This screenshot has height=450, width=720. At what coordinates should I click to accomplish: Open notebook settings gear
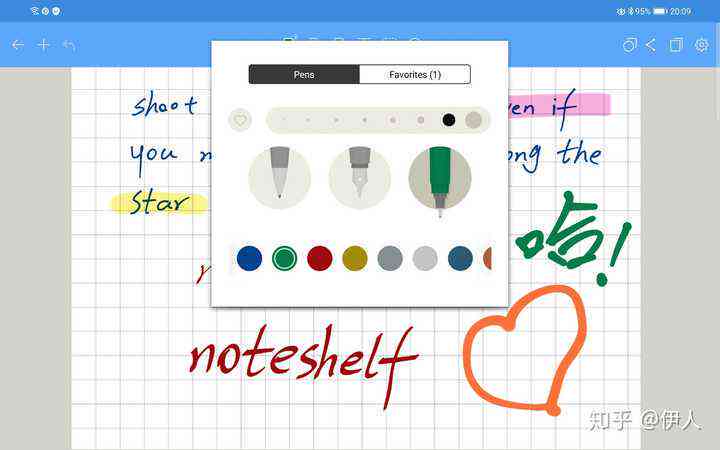[x=702, y=45]
